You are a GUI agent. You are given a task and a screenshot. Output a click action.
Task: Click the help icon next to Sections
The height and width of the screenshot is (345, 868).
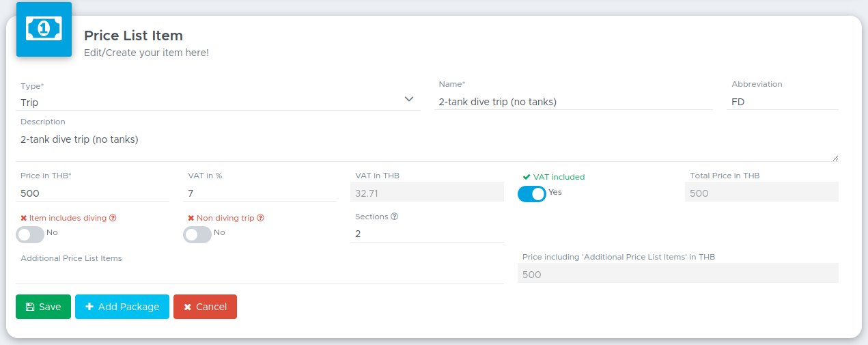click(394, 217)
